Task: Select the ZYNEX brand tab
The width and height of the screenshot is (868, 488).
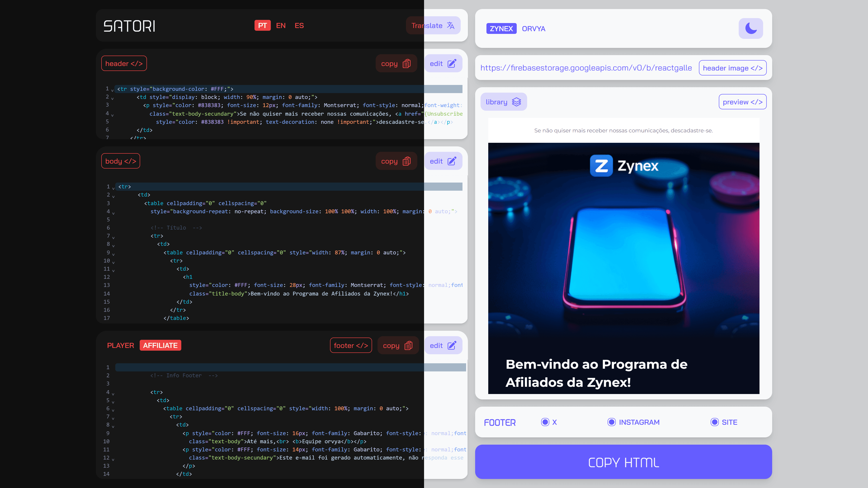Action: click(x=501, y=29)
